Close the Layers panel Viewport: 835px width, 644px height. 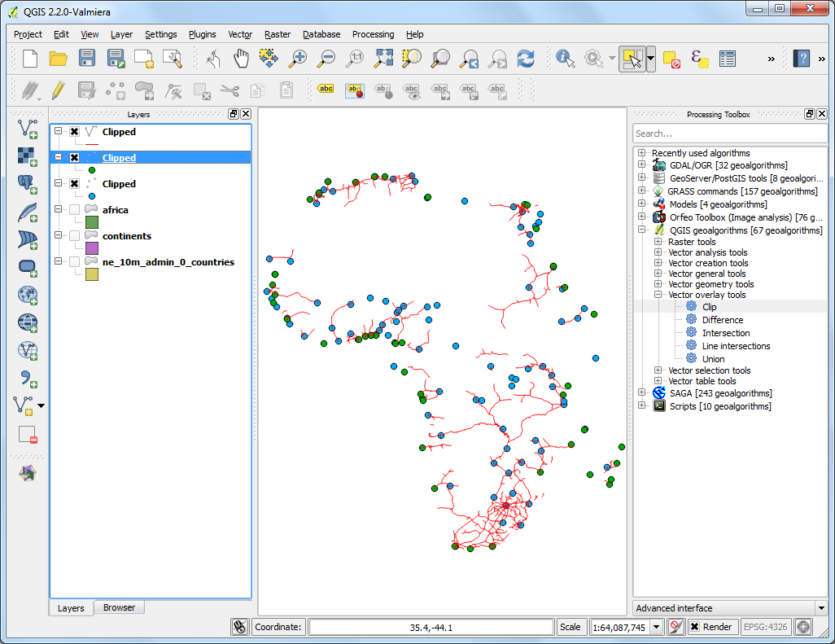[x=246, y=113]
